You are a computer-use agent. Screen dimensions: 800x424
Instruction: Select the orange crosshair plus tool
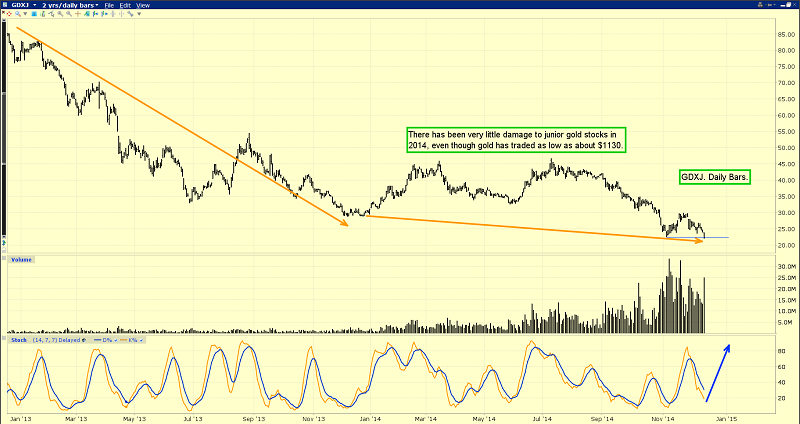[78, 14]
